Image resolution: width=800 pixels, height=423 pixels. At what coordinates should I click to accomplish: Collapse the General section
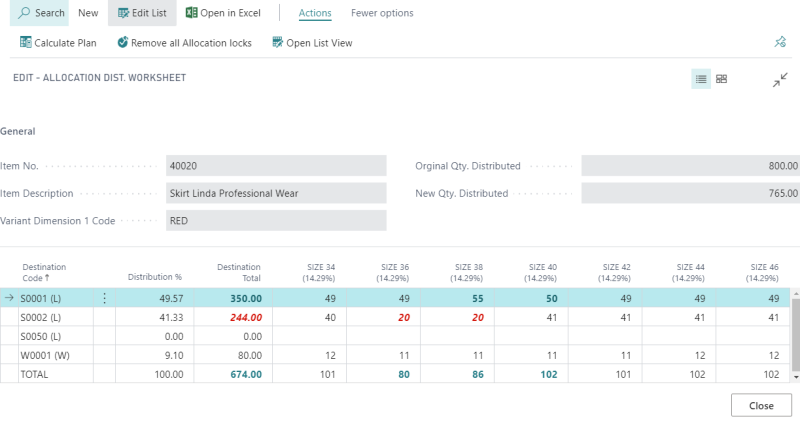tap(18, 131)
